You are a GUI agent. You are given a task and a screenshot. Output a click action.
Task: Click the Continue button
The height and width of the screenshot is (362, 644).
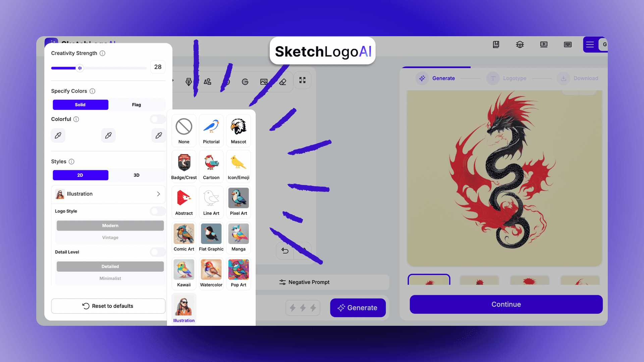pos(505,304)
